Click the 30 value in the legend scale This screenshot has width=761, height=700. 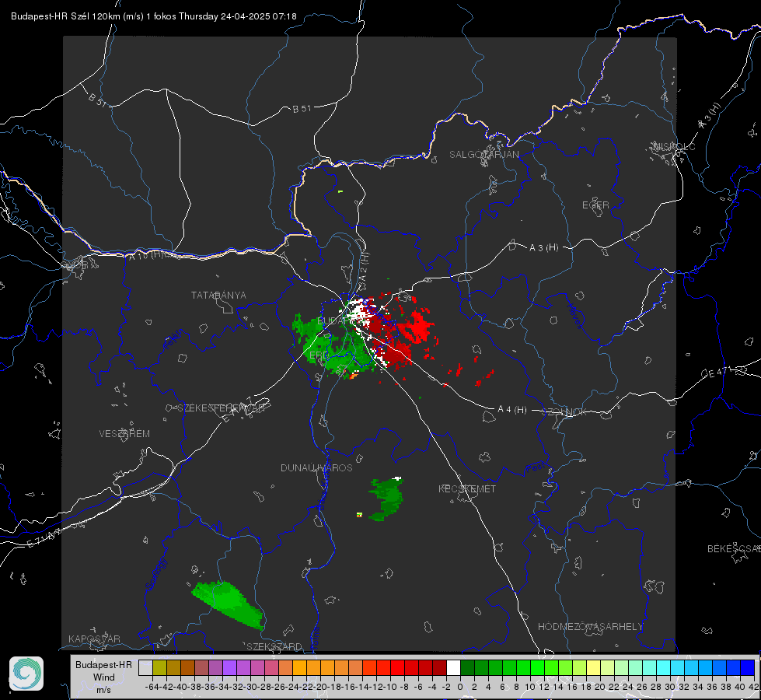coord(670,687)
